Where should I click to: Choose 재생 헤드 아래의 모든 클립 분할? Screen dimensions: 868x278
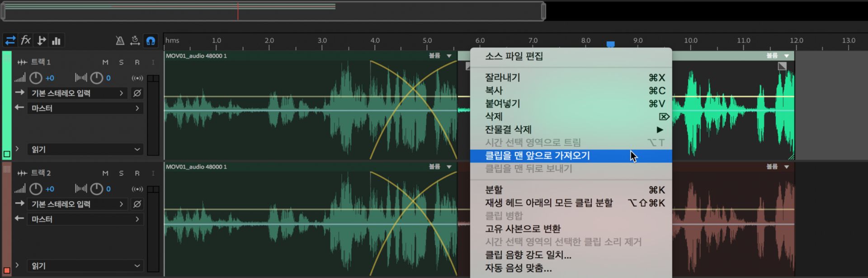tap(571, 203)
